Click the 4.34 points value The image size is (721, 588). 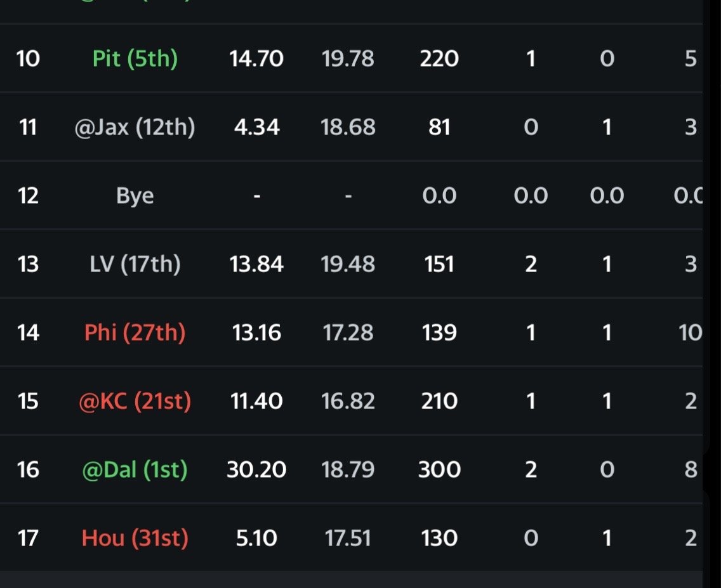pos(256,127)
